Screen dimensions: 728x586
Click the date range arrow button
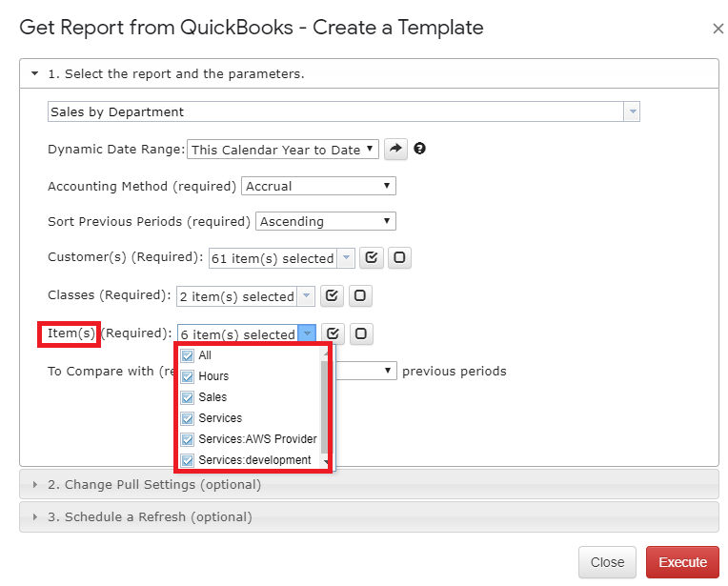[395, 149]
